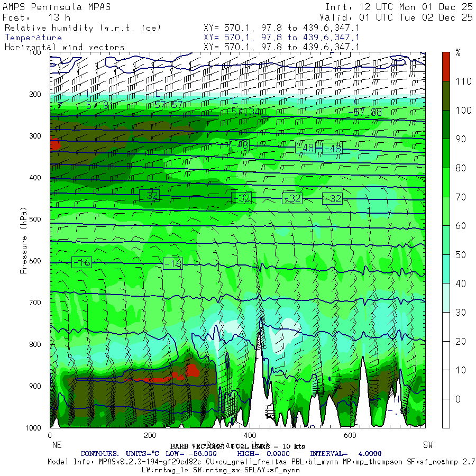Click the 40 colorbar tick label

coord(461,283)
